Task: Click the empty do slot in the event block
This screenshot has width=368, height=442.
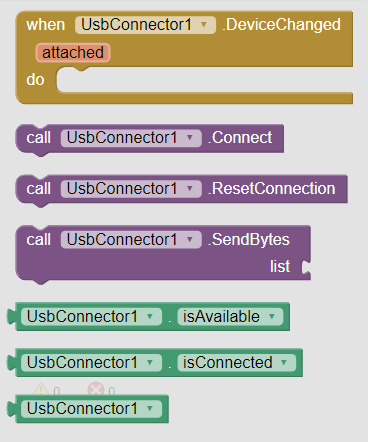Action: [x=203, y=80]
